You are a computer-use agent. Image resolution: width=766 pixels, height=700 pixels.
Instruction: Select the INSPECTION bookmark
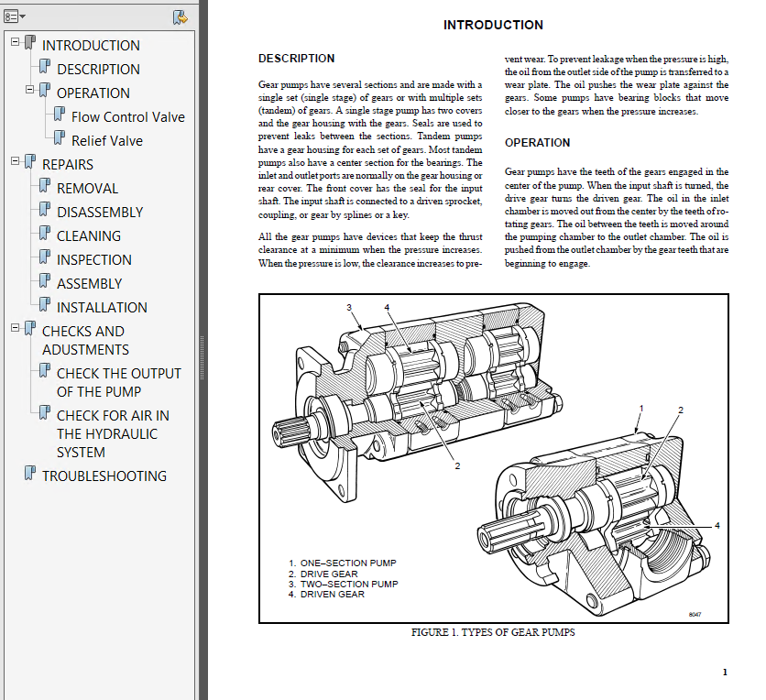tap(94, 260)
